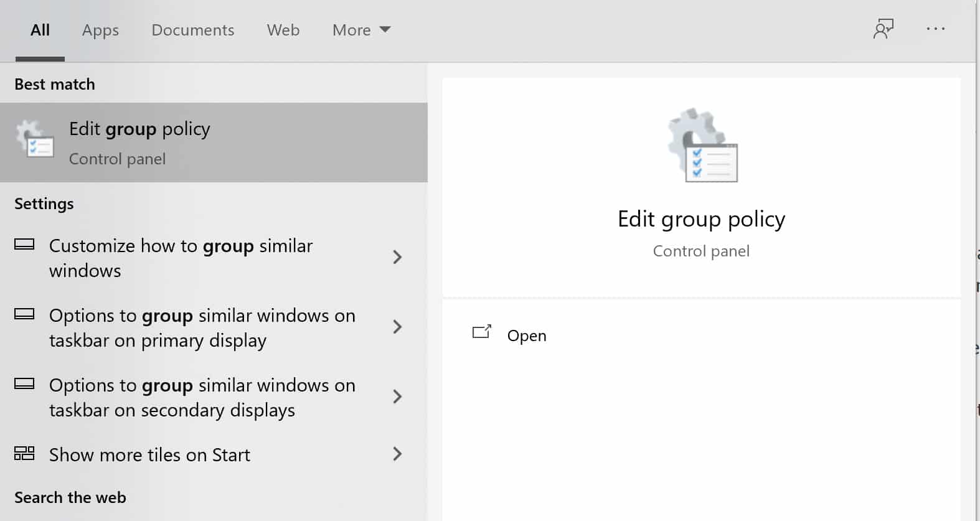This screenshot has width=980, height=521.
Task: Switch to the Apps tab
Action: (100, 30)
